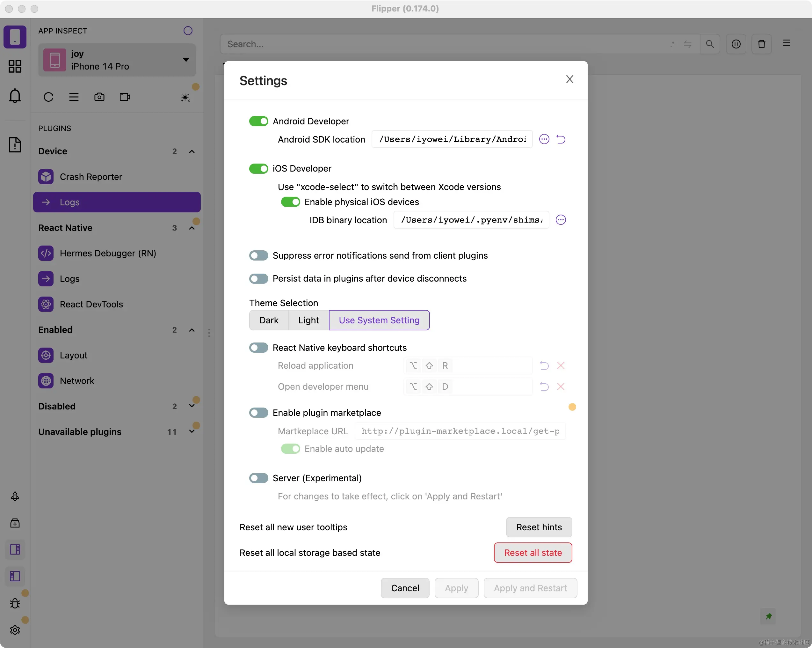
Task: Close the Settings dialog with X
Action: (569, 79)
